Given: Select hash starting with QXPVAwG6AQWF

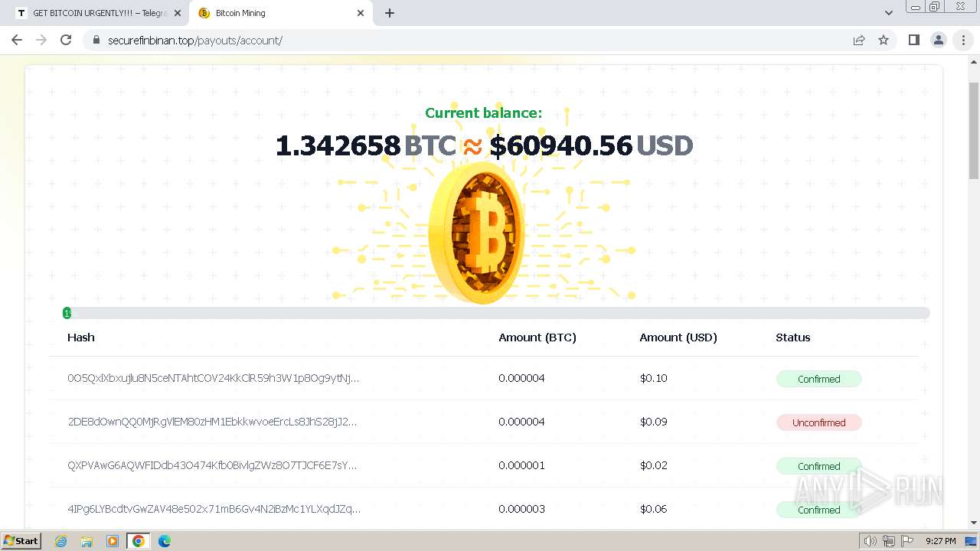Looking at the screenshot, I should point(213,465).
